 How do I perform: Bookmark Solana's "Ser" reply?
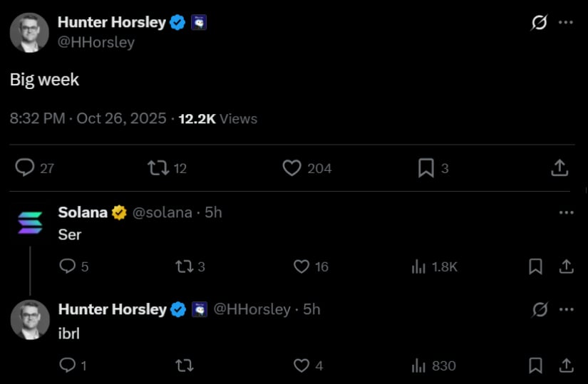535,266
